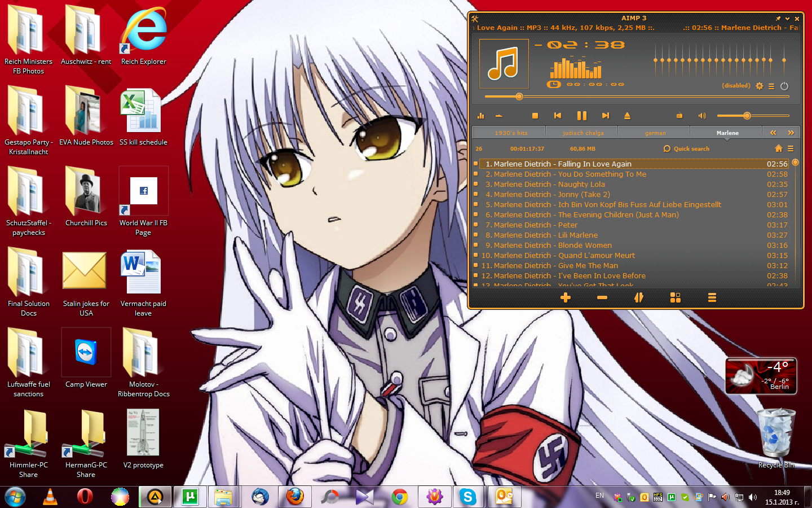
Task: Open AIMP main menu wrench icon
Action: click(x=475, y=19)
